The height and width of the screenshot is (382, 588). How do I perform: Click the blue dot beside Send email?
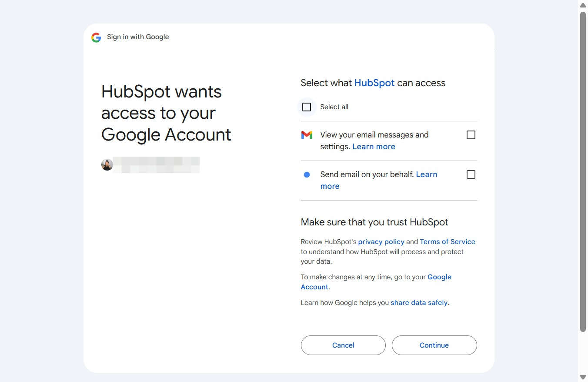(307, 174)
